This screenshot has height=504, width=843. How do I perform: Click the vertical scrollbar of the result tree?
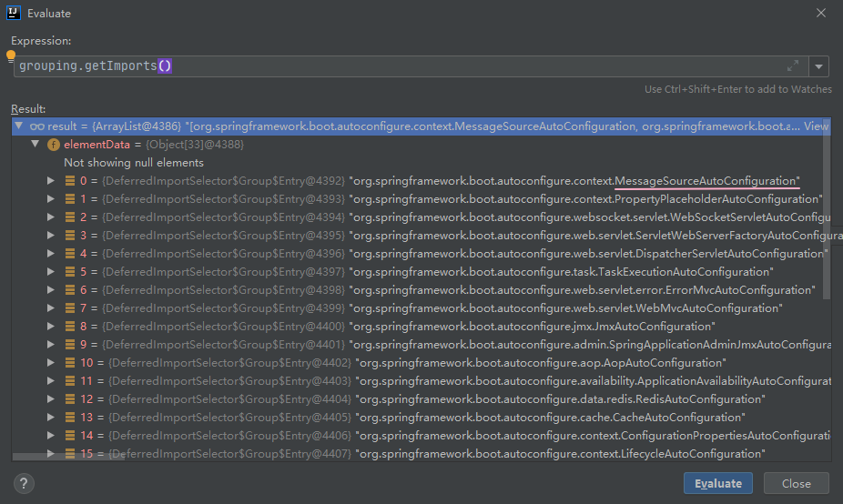[x=827, y=208]
